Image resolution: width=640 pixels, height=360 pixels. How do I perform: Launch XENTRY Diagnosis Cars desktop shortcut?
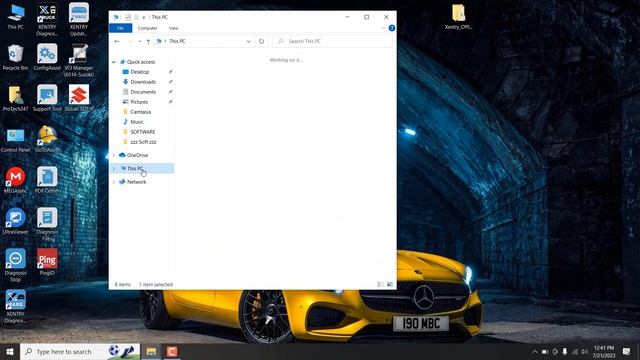coord(15,306)
